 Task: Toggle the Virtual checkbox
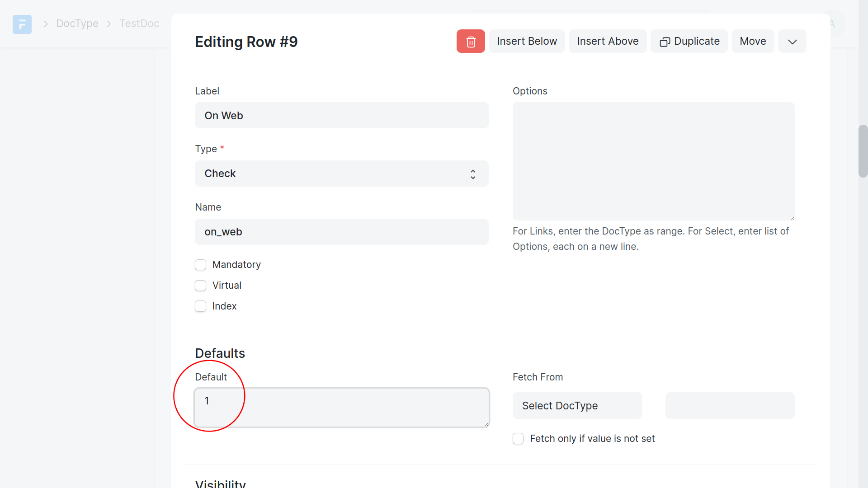(x=201, y=286)
